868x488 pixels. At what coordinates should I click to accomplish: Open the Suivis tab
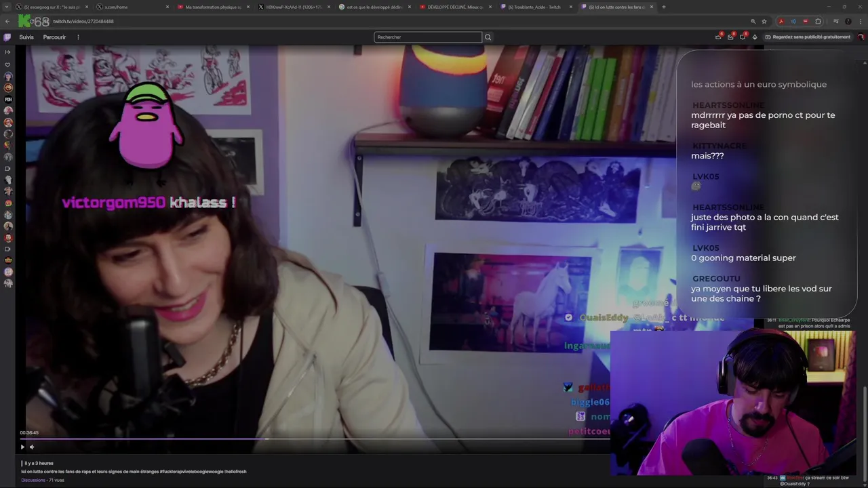point(26,37)
